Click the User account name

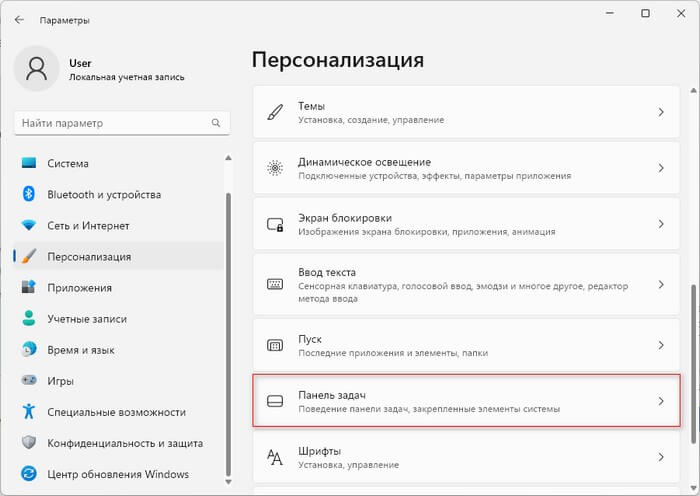point(80,63)
